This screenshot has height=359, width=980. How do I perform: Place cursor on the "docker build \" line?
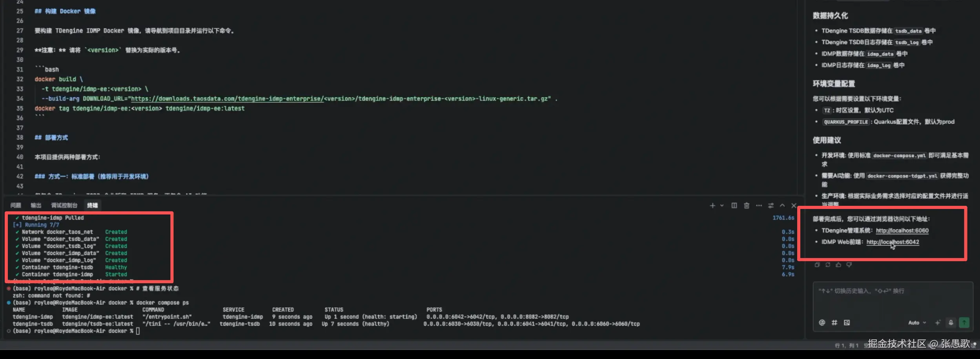(x=59, y=79)
